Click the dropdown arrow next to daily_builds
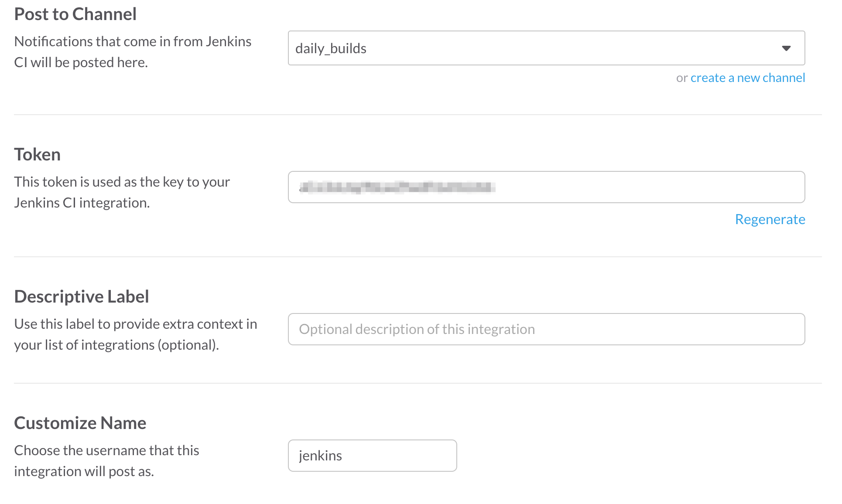Screen dimensions: 842x504 [785, 48]
